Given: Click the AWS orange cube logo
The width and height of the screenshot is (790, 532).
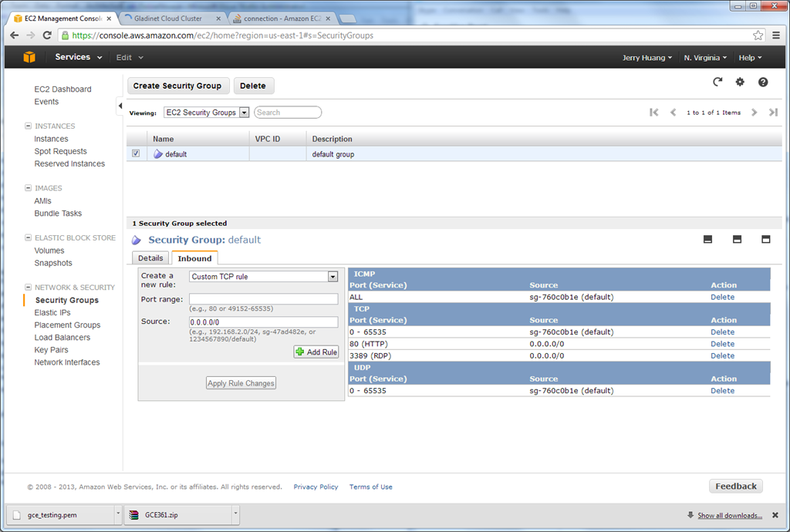Looking at the screenshot, I should 29,57.
